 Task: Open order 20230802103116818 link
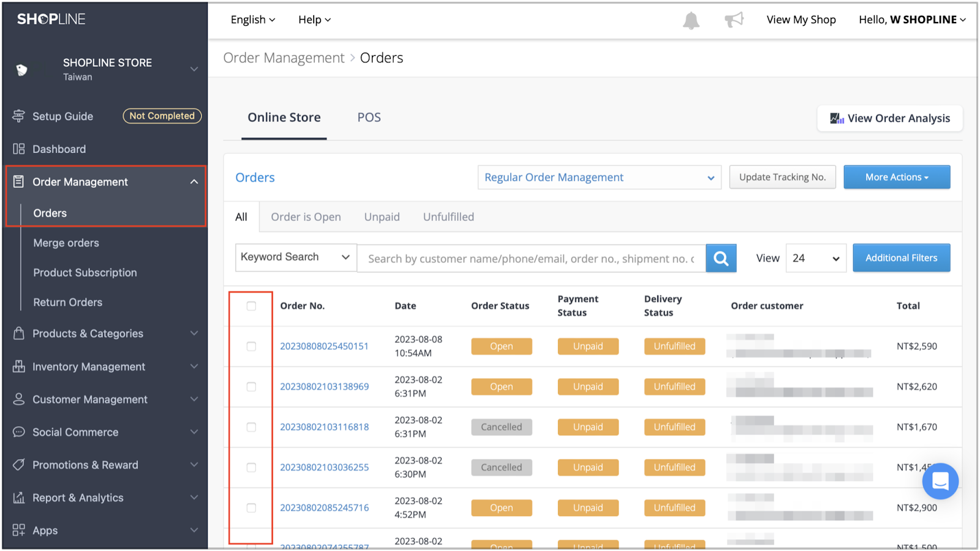[324, 427]
